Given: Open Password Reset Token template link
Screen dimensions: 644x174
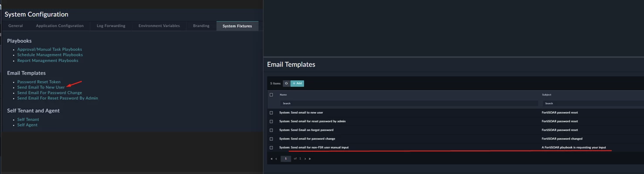Looking at the screenshot, I should point(39,82).
